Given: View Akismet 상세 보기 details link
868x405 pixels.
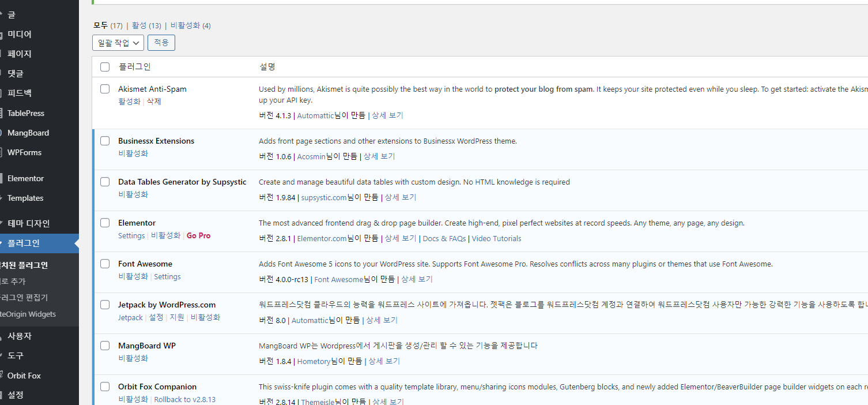Looking at the screenshot, I should click(x=388, y=115).
